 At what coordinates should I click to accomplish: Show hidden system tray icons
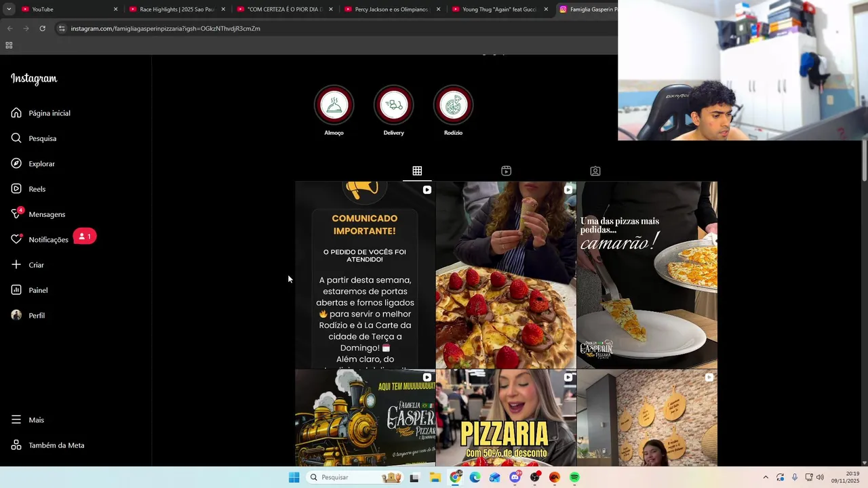[766, 477]
